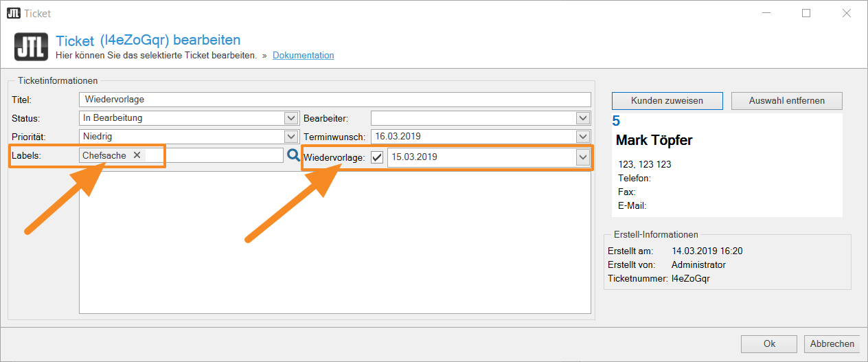This screenshot has height=362, width=868.
Task: Click the small JTL icon in title bar
Action: pyautogui.click(x=13, y=13)
